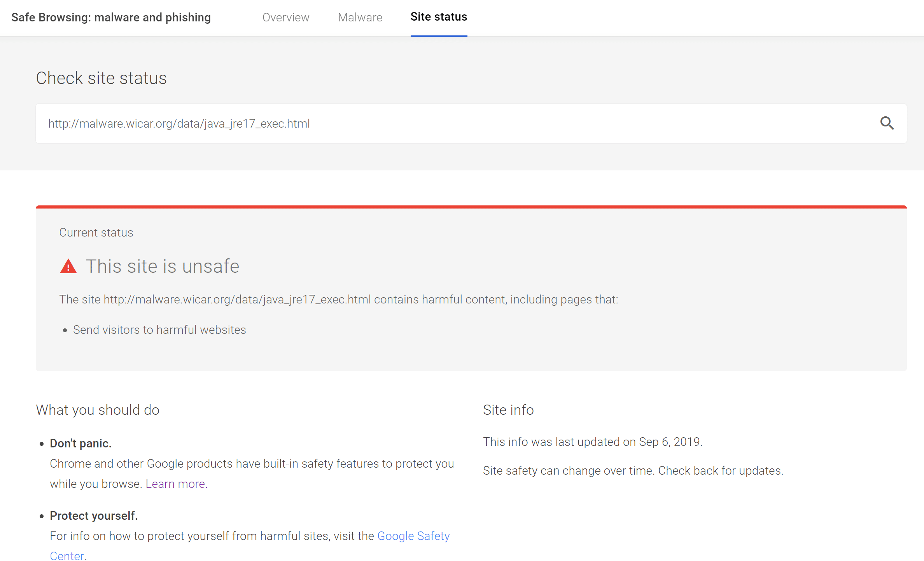
Task: Select the entered URL text in the search box
Action: pyautogui.click(x=179, y=123)
